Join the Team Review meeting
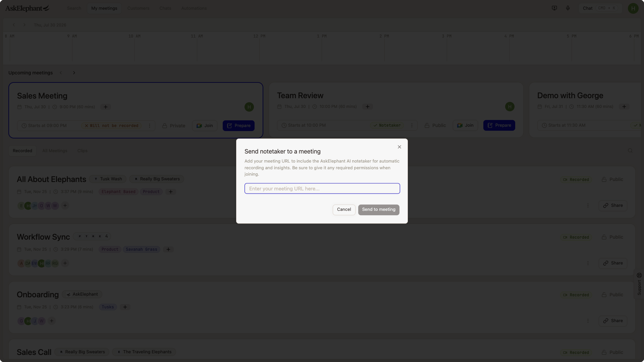This screenshot has width=644, height=362. 465,125
